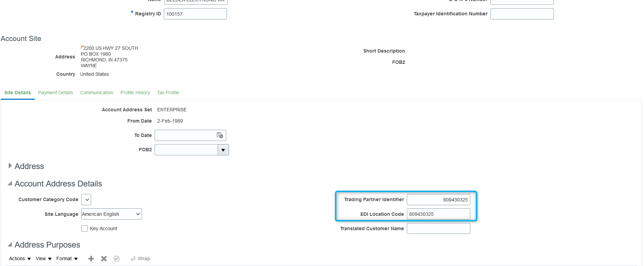Screen dimensions: 644x266
Task: Open the Site Language dropdown
Action: point(112,214)
